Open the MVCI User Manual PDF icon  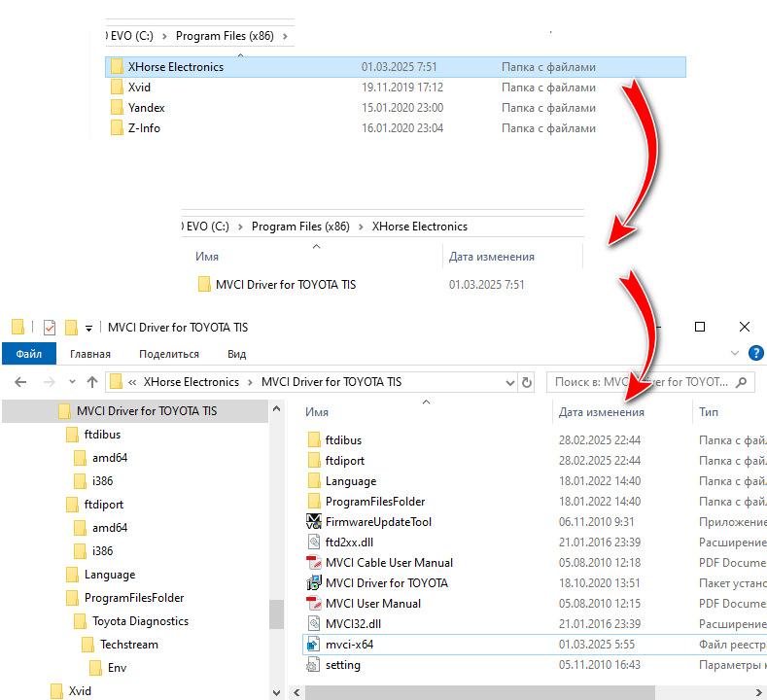[x=314, y=603]
